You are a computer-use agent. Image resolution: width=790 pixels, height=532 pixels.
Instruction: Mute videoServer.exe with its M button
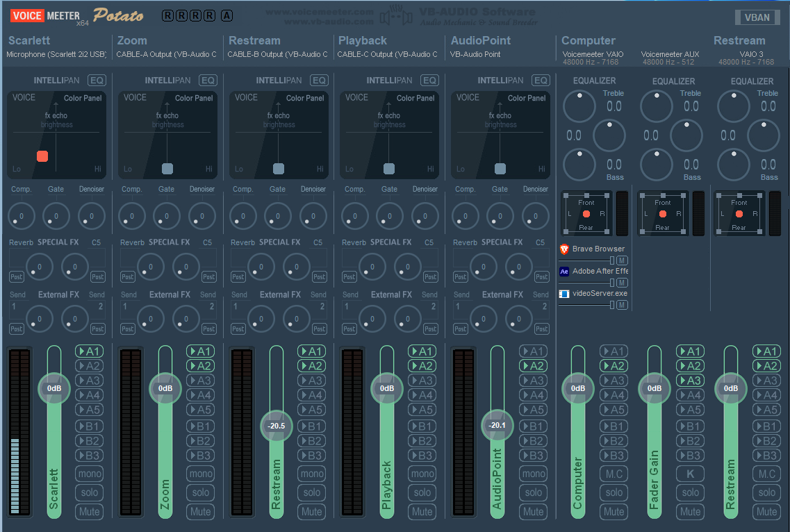(x=623, y=305)
